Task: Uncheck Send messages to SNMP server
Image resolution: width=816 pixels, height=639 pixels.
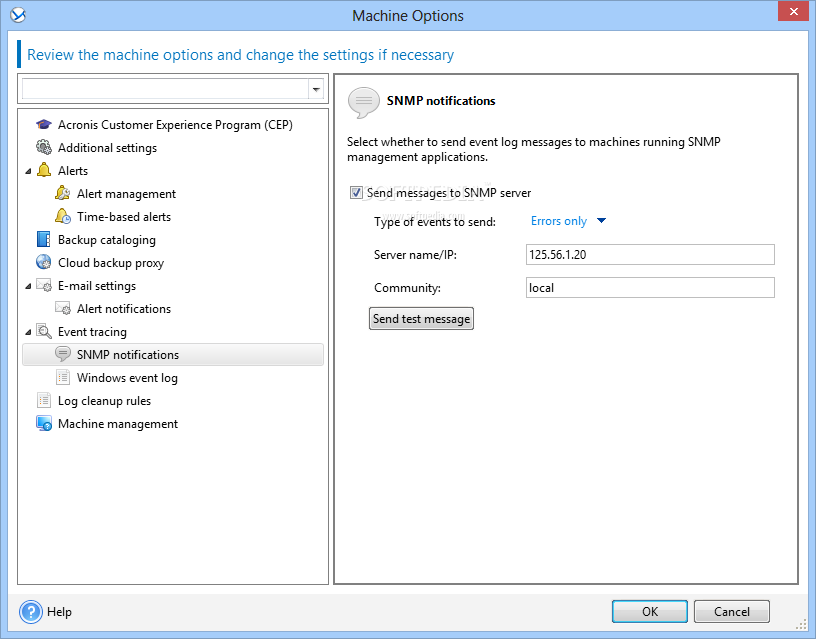Action: coord(356,193)
